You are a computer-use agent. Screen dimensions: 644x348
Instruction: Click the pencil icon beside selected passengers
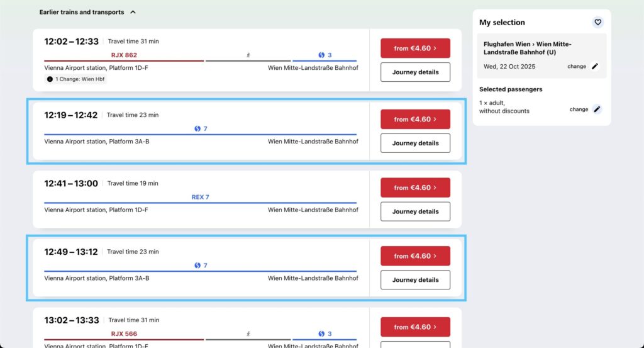(x=597, y=109)
